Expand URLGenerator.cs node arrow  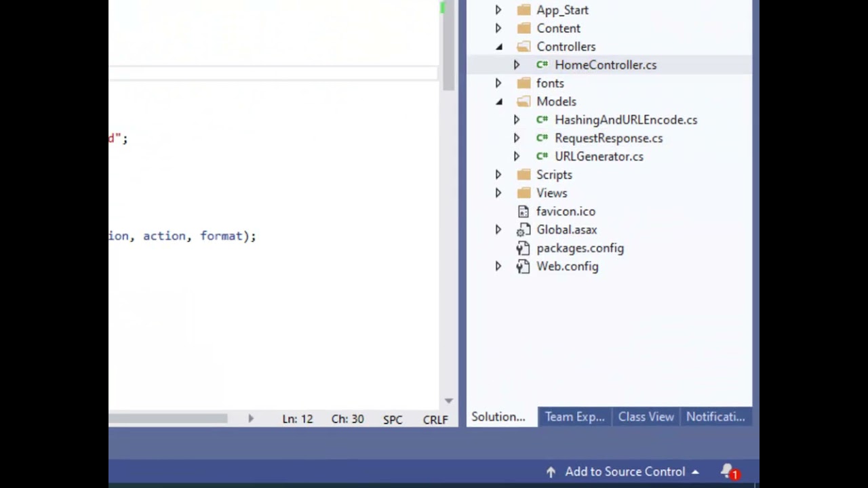[517, 157]
